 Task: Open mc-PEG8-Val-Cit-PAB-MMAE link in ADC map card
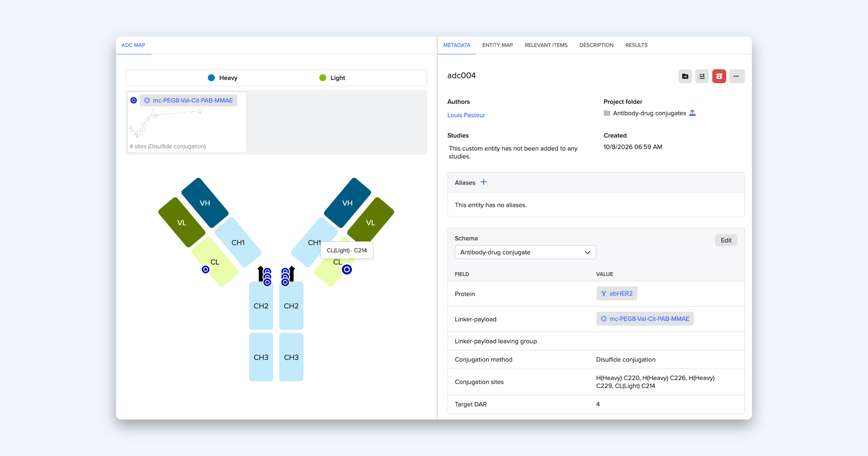[188, 100]
